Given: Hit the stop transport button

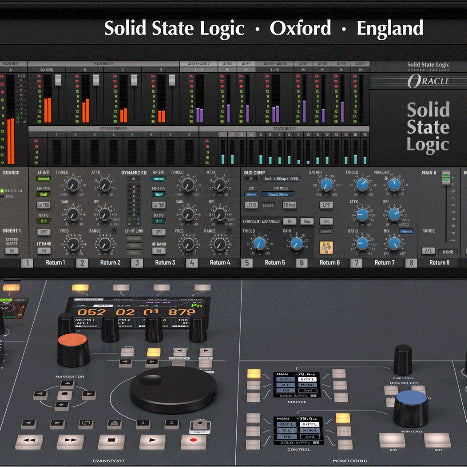Looking at the screenshot, I should pos(111,442).
